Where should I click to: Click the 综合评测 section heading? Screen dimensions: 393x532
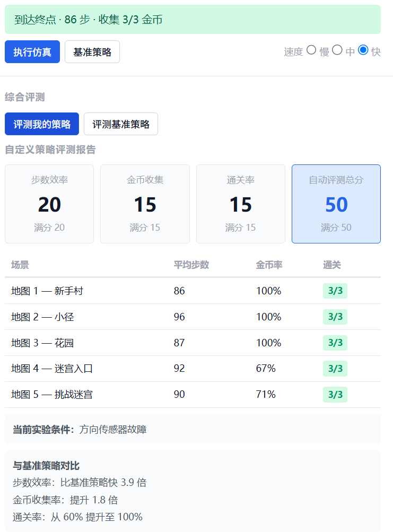[25, 97]
